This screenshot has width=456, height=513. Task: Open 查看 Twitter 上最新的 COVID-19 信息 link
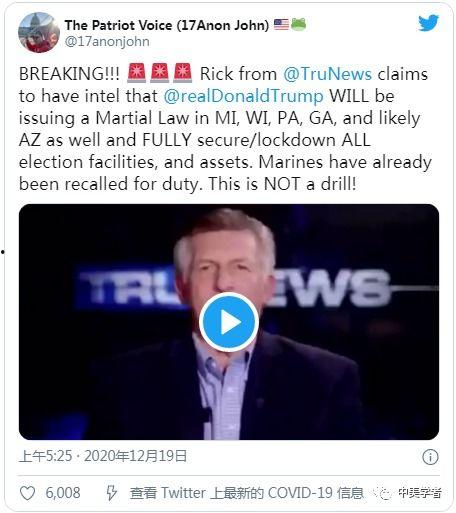246,493
